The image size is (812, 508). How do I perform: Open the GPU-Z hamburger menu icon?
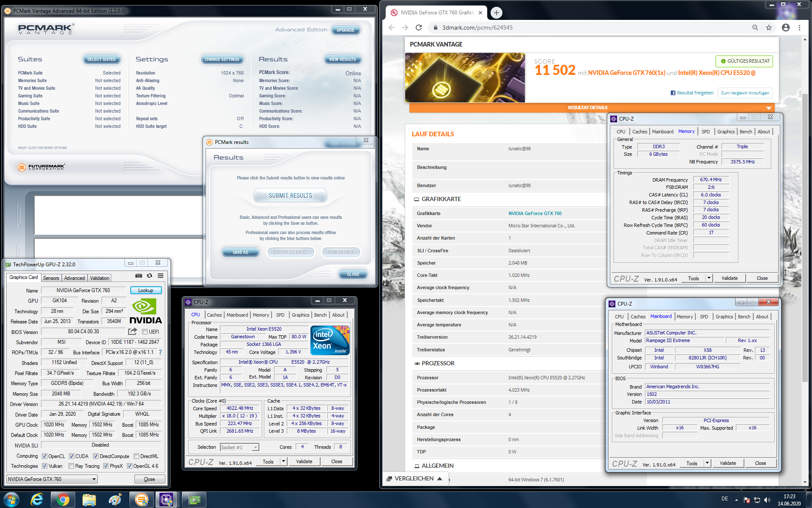point(161,276)
